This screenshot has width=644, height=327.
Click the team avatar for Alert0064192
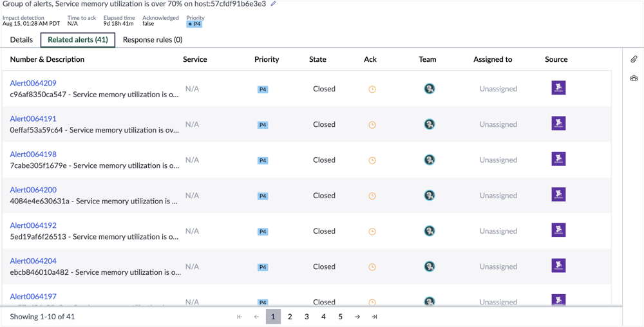coord(430,231)
